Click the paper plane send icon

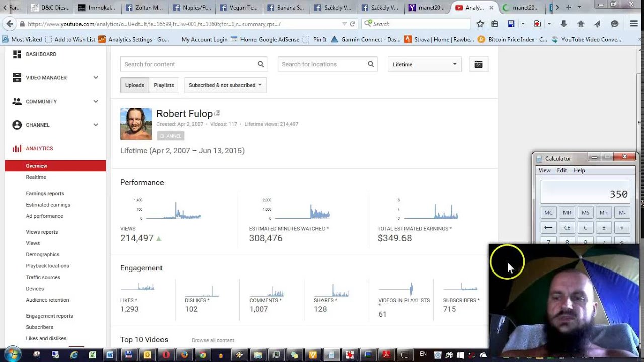pos(597,24)
